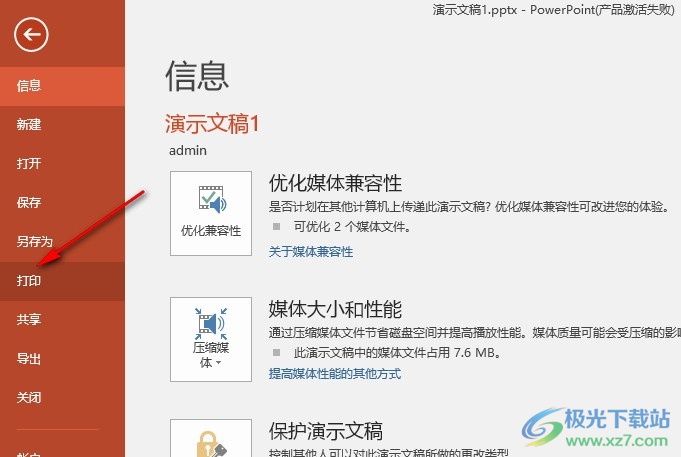
Task: Click 保存 in the sidebar
Action: (x=62, y=202)
